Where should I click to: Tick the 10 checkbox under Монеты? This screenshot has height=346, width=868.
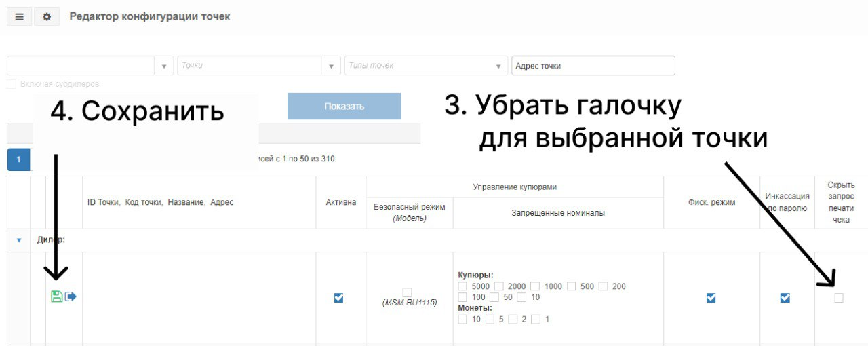pos(462,319)
